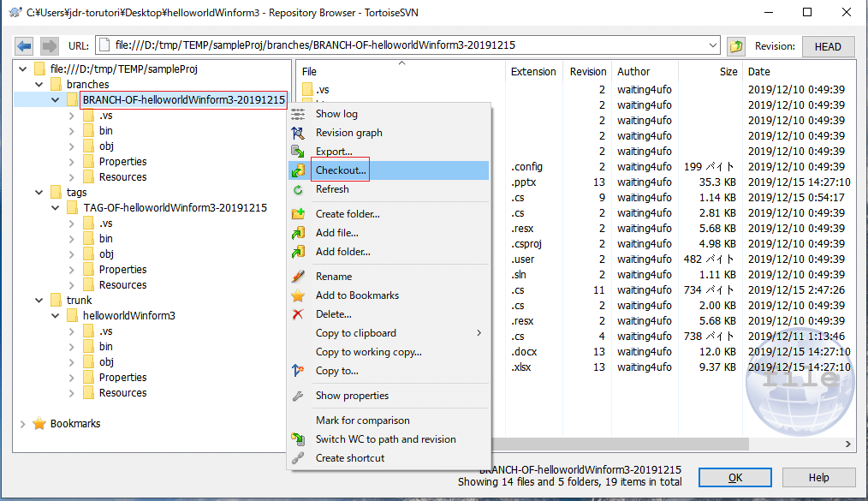868x501 pixels.
Task: Sort by the Revision column header
Action: 587,71
